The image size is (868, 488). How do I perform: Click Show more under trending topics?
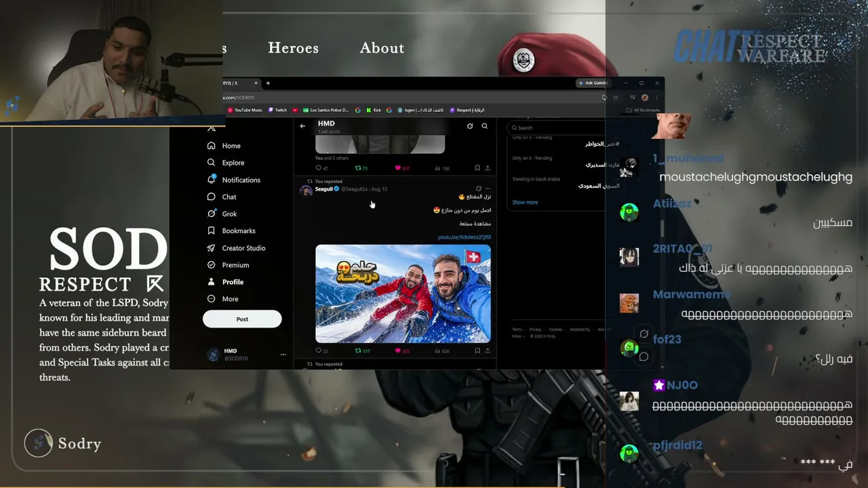coord(525,203)
